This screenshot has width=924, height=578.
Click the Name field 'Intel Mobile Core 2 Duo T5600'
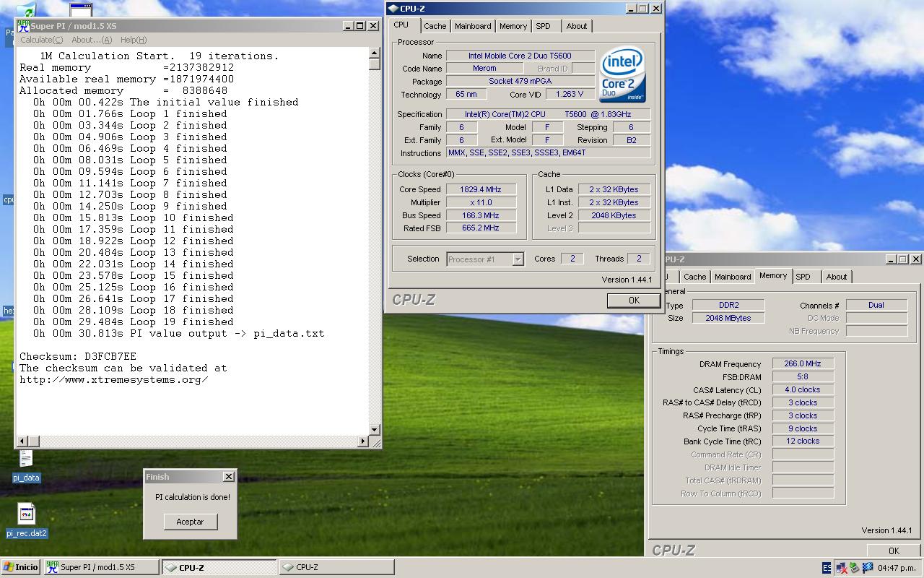[520, 56]
